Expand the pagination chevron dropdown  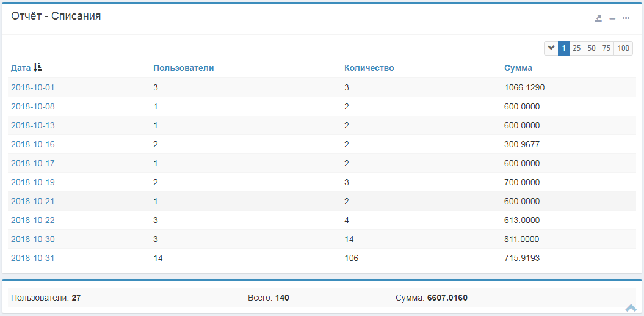tap(551, 48)
